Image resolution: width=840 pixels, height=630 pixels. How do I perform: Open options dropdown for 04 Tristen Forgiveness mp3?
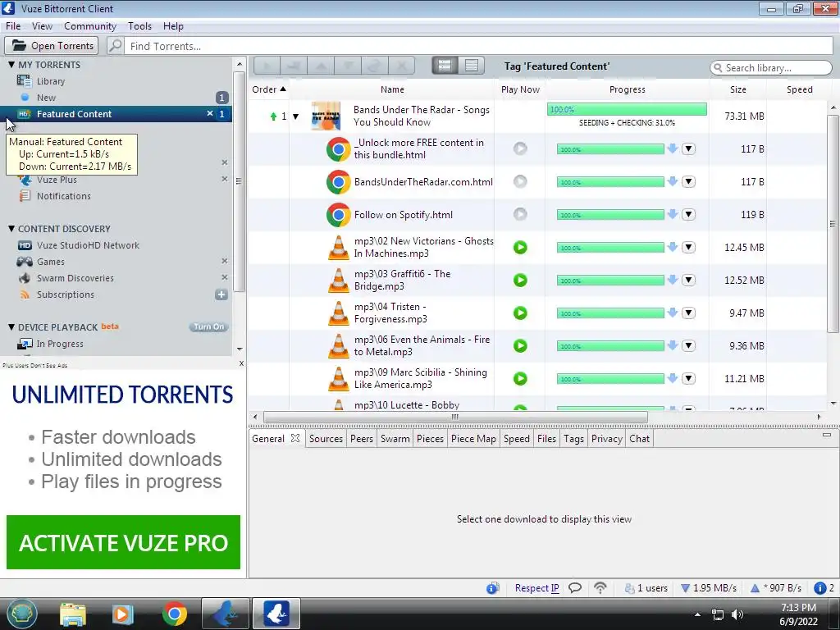coord(688,313)
